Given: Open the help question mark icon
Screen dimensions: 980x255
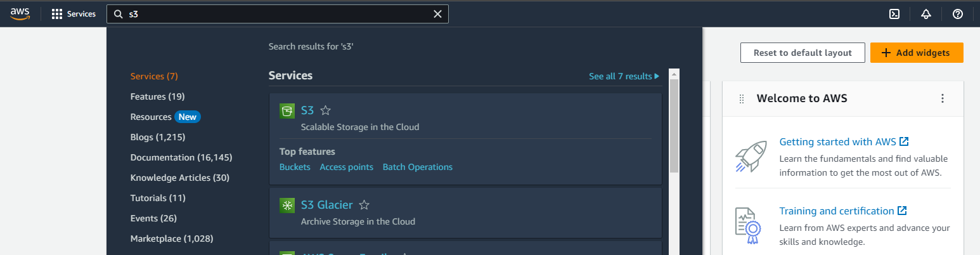Looking at the screenshot, I should [958, 14].
